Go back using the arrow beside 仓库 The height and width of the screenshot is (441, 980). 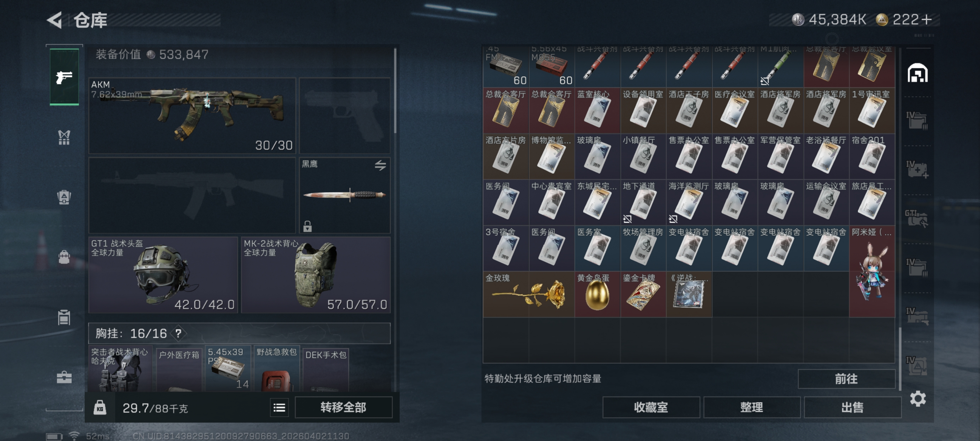click(55, 20)
